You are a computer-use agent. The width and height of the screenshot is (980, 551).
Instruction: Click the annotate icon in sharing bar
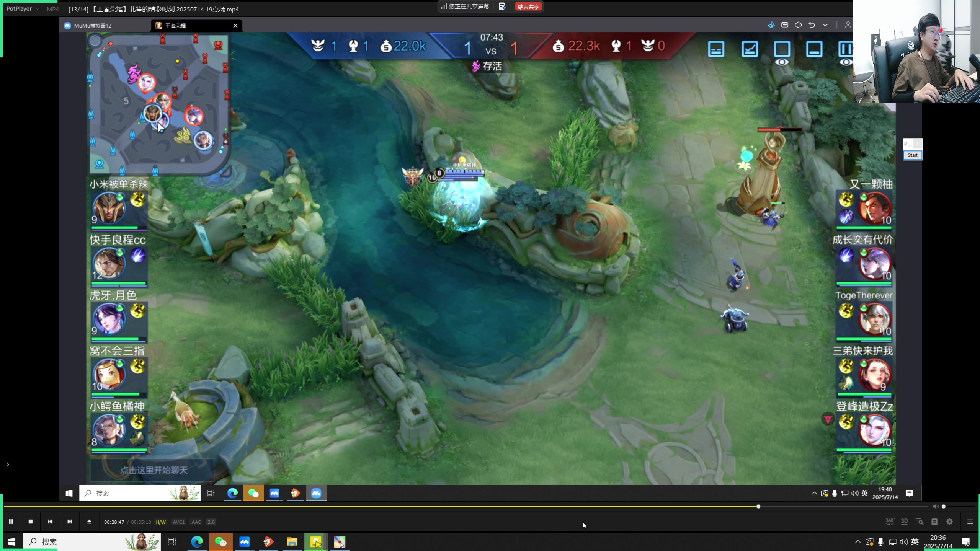point(502,7)
